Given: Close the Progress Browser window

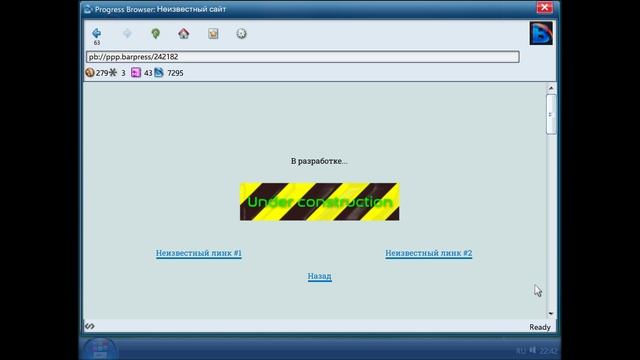Looking at the screenshot, I should 544,8.
